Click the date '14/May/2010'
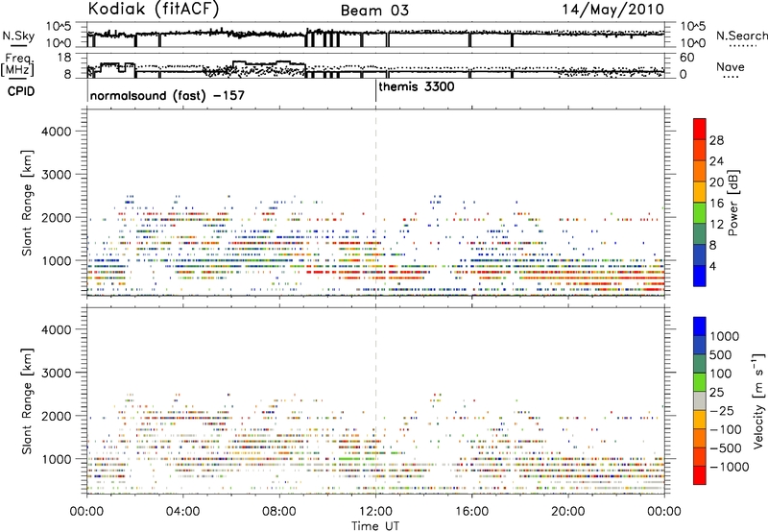Viewport: 768px width, 532px height. pos(612,10)
